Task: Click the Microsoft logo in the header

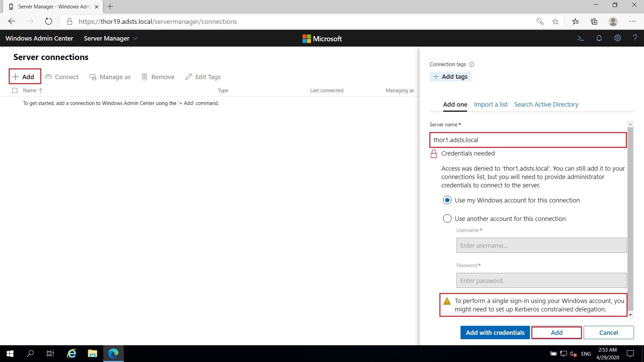Action: pyautogui.click(x=322, y=39)
